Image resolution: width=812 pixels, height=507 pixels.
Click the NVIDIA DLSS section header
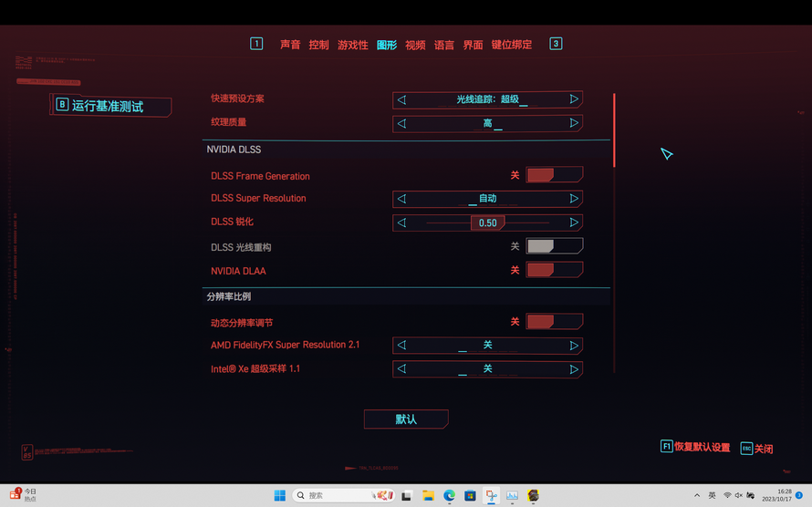tap(234, 150)
